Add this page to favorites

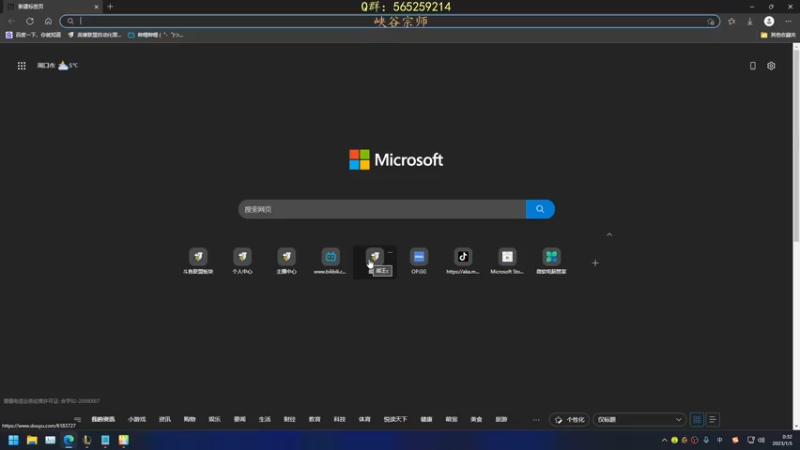coord(711,21)
